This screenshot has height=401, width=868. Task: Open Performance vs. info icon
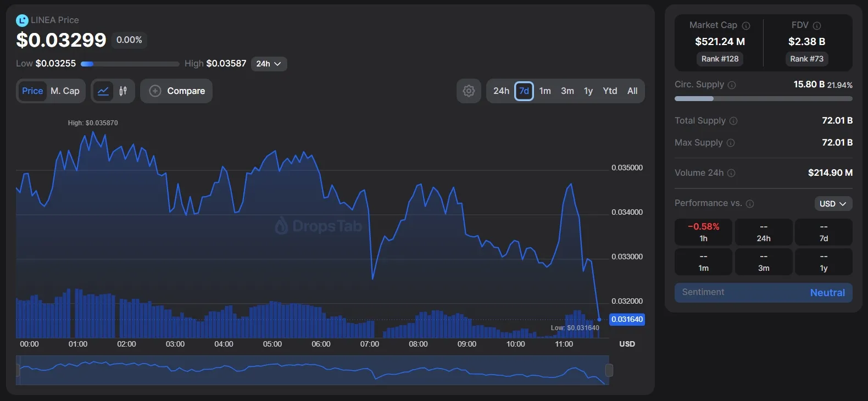750,204
